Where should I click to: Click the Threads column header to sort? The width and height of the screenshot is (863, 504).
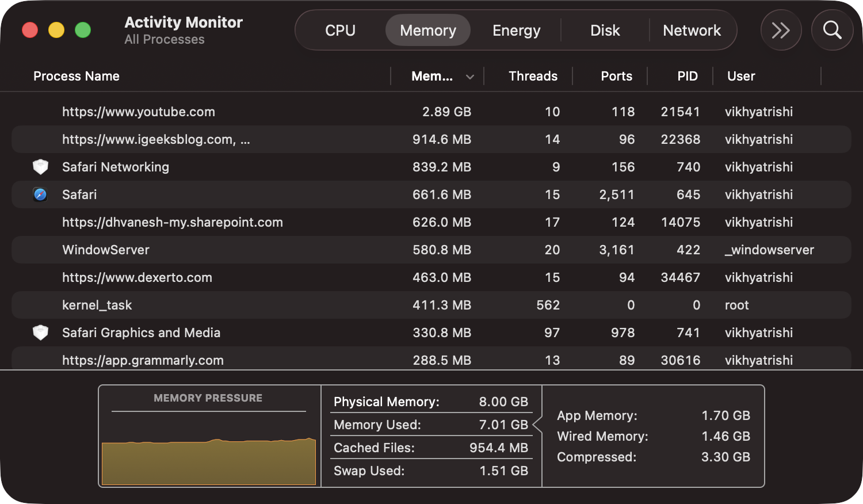pos(533,75)
